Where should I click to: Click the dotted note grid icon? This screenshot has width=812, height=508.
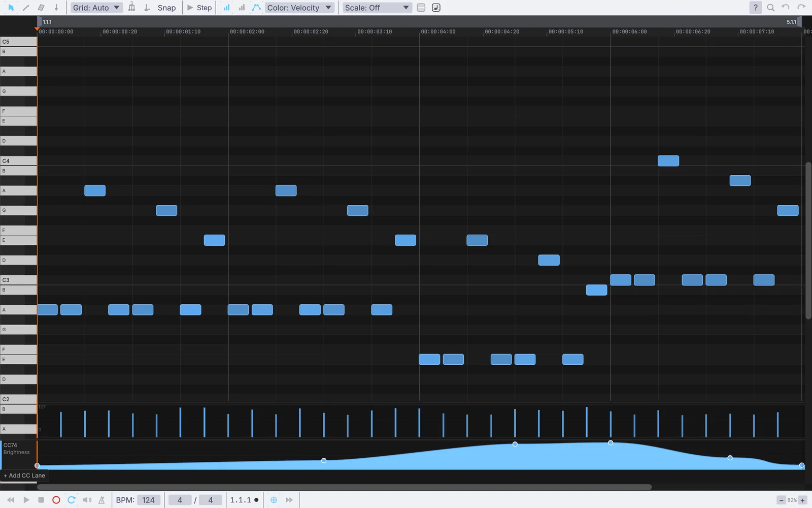pos(147,8)
